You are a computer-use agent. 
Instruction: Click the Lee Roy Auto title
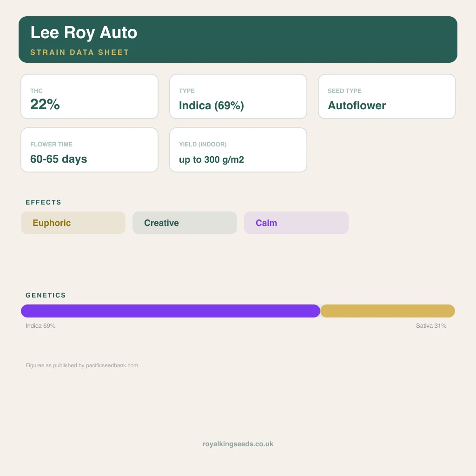[84, 33]
